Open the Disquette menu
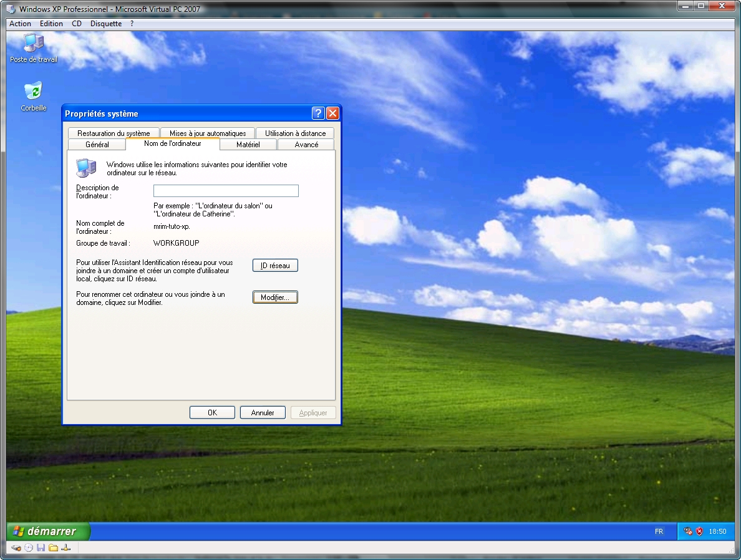 click(106, 24)
